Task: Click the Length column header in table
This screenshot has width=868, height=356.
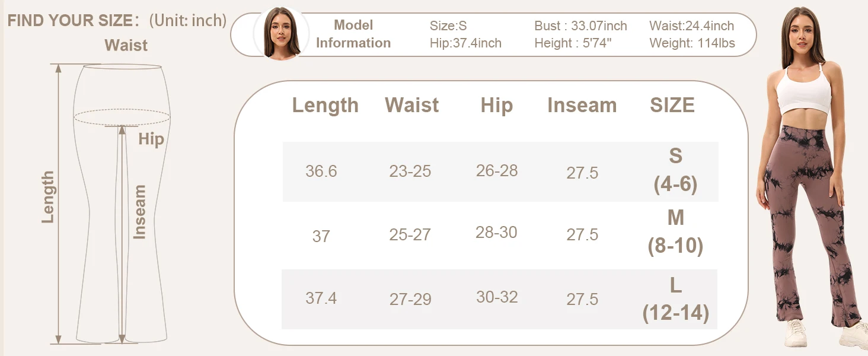Action: pos(325,106)
